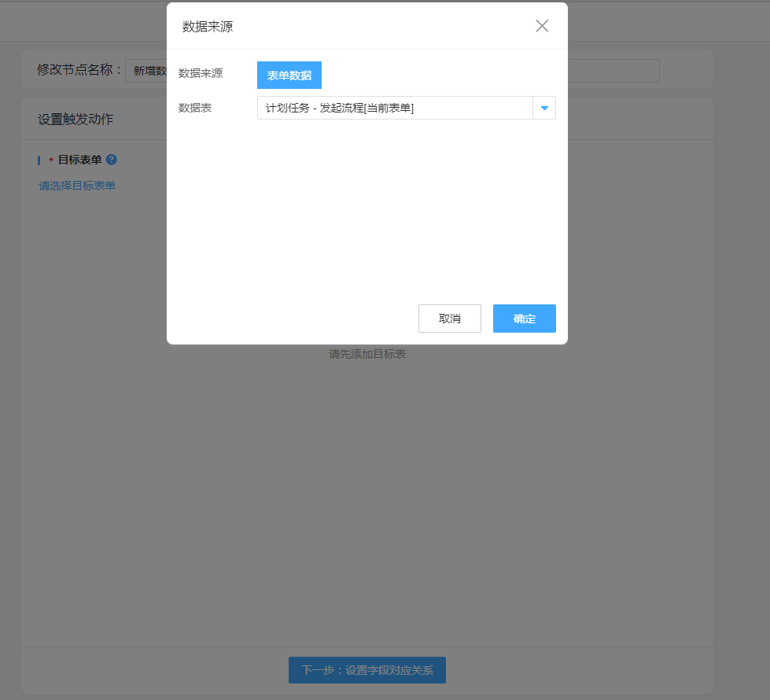Open the 请选择目标表单 link
Screen dimensions: 770x700
[77, 186]
